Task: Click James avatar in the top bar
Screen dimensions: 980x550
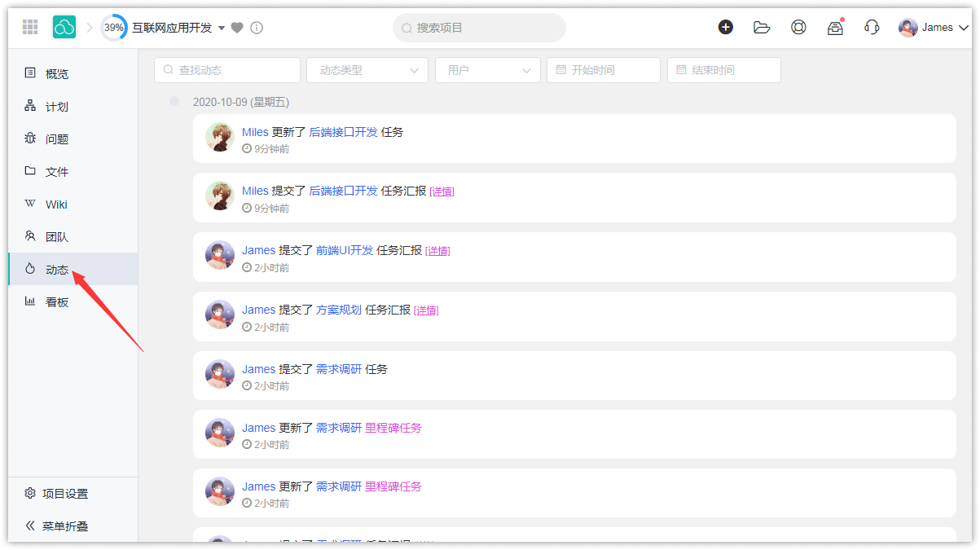Action: point(908,28)
